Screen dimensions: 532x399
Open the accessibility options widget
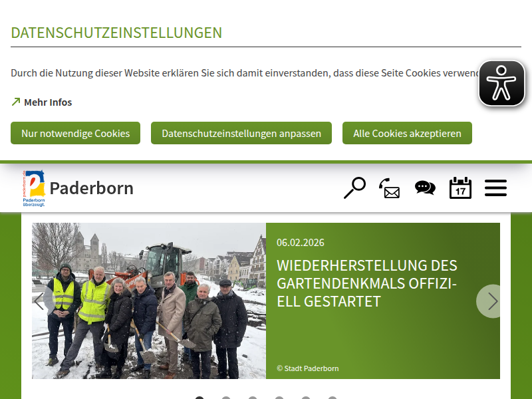tap(502, 83)
